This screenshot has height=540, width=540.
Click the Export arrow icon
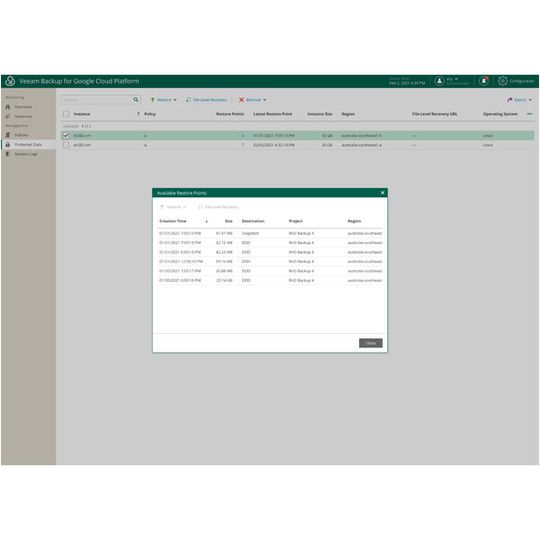(510, 100)
